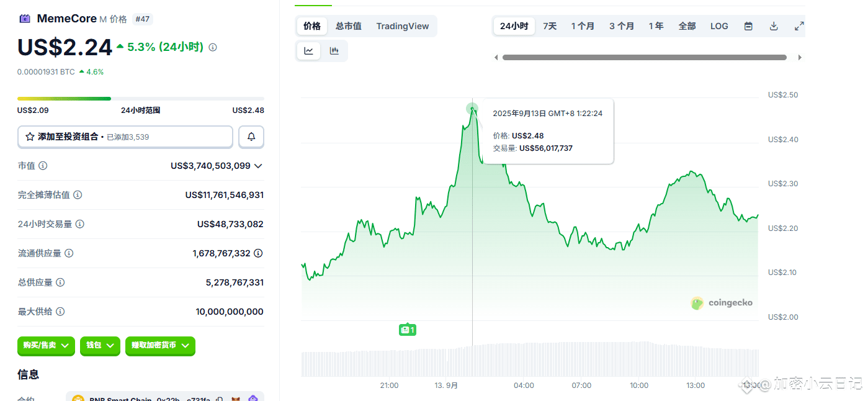
Task: Click the US$11,761,546,931 valuation value
Action: click(225, 195)
